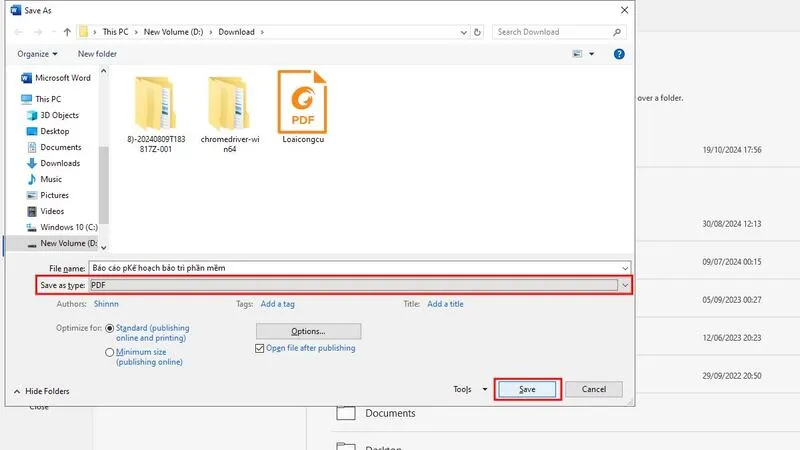Screen dimensions: 800x450
Task: Expand the File name dropdown arrow
Action: (625, 268)
